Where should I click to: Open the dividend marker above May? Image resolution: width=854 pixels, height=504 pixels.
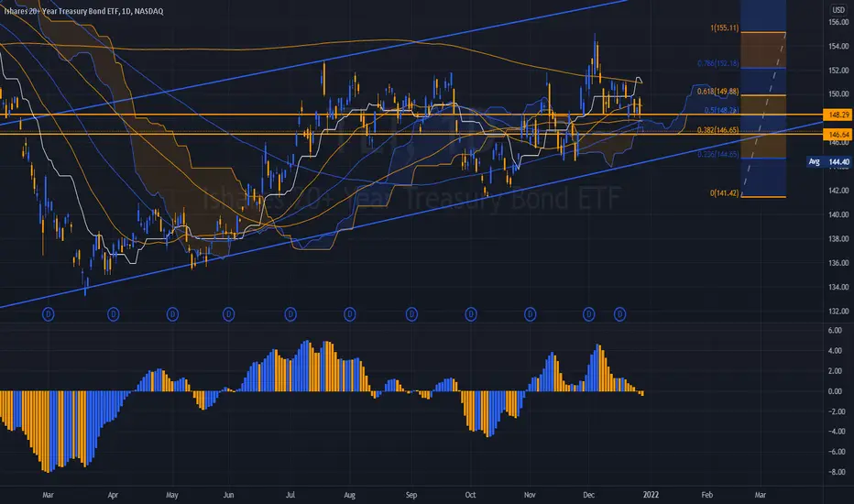click(172, 313)
